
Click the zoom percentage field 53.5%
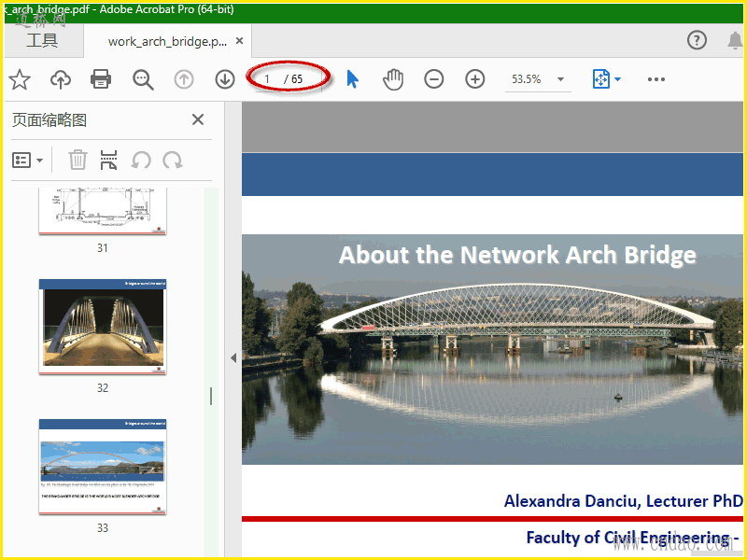[527, 79]
